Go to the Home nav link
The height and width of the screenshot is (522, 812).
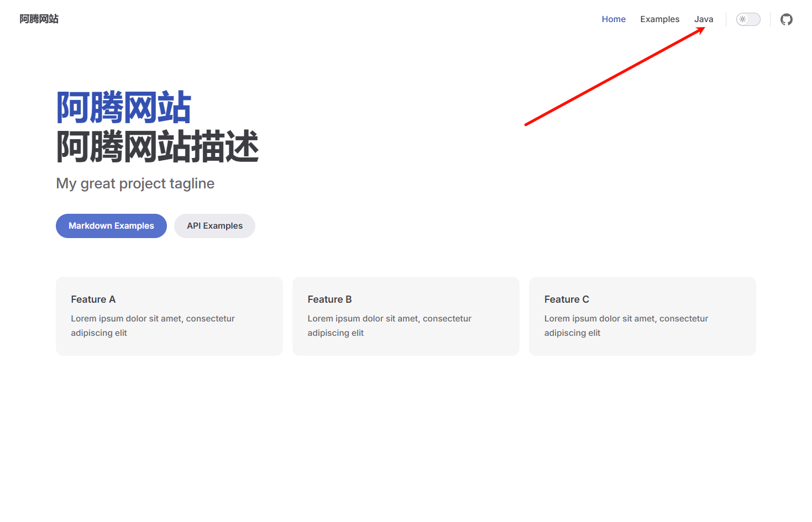pyautogui.click(x=614, y=19)
